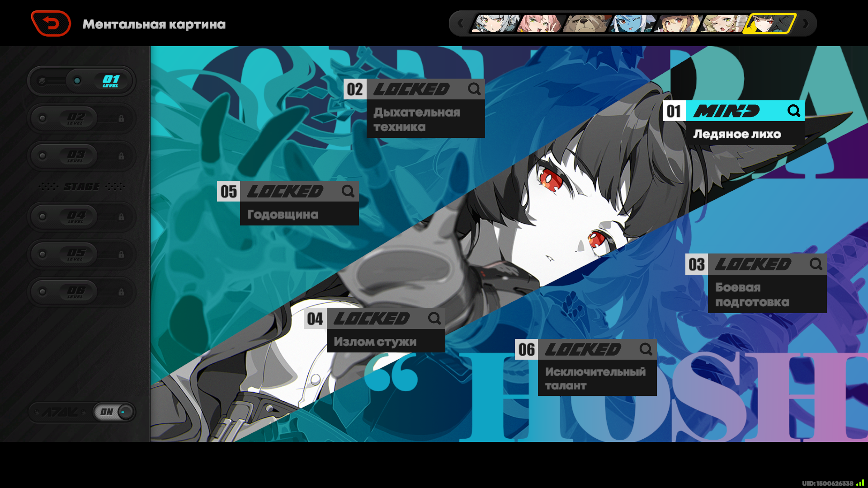Select the highlighted black-haired character portrait
The image size is (868, 488).
pyautogui.click(x=770, y=23)
